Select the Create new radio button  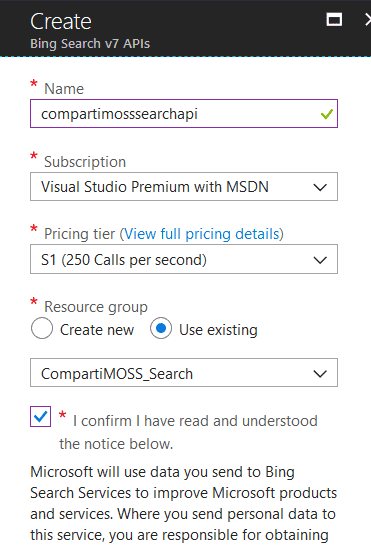(42, 328)
